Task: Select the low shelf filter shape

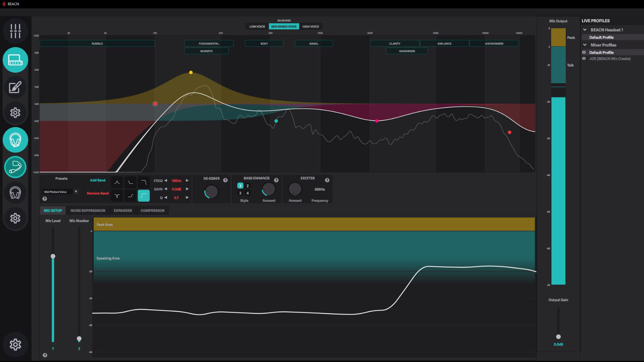Action: (x=130, y=182)
